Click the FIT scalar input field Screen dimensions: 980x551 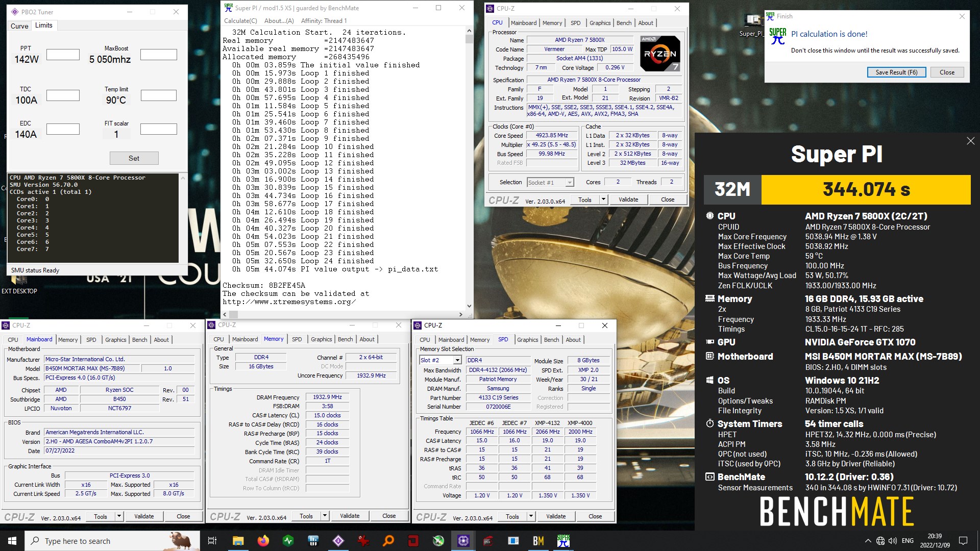(159, 129)
